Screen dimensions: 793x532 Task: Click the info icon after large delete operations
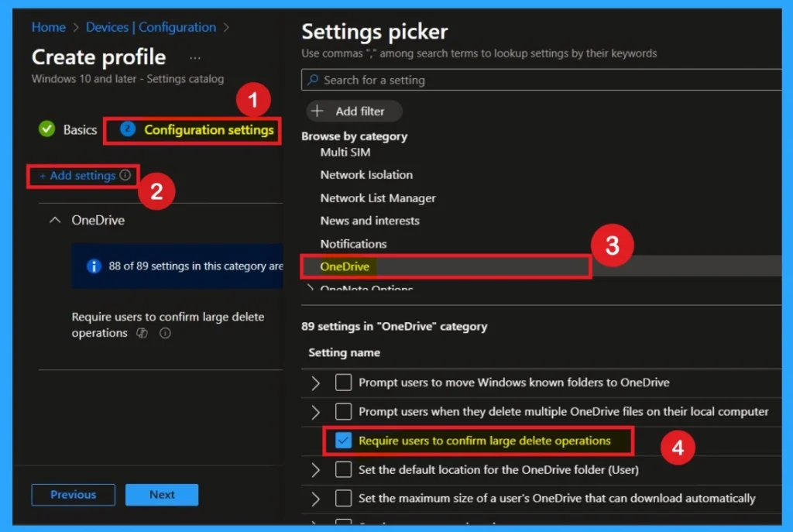tap(164, 334)
